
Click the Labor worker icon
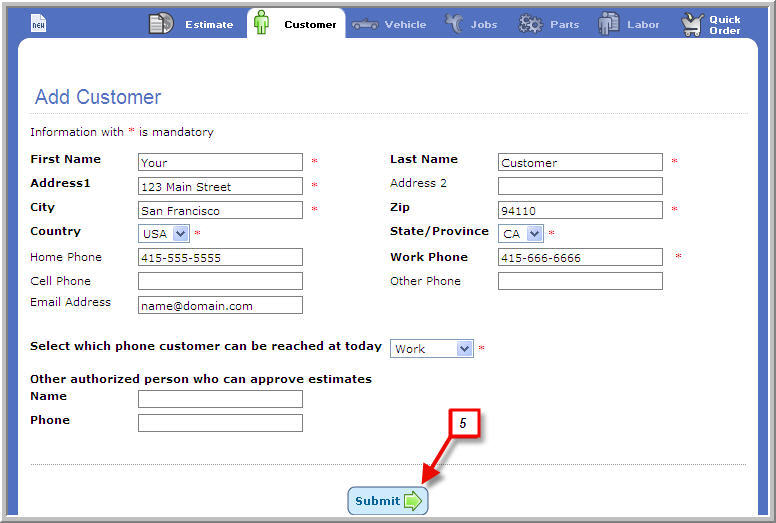608,24
